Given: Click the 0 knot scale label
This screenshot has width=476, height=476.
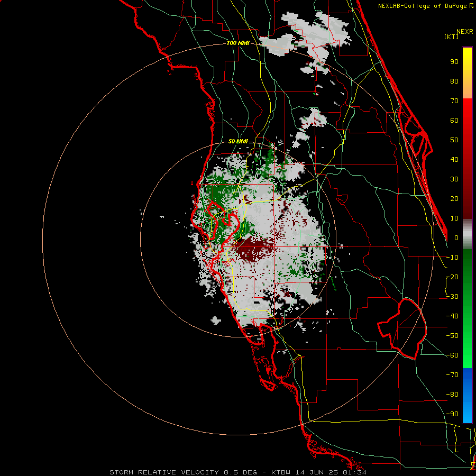Looking at the screenshot, I should tap(456, 238).
